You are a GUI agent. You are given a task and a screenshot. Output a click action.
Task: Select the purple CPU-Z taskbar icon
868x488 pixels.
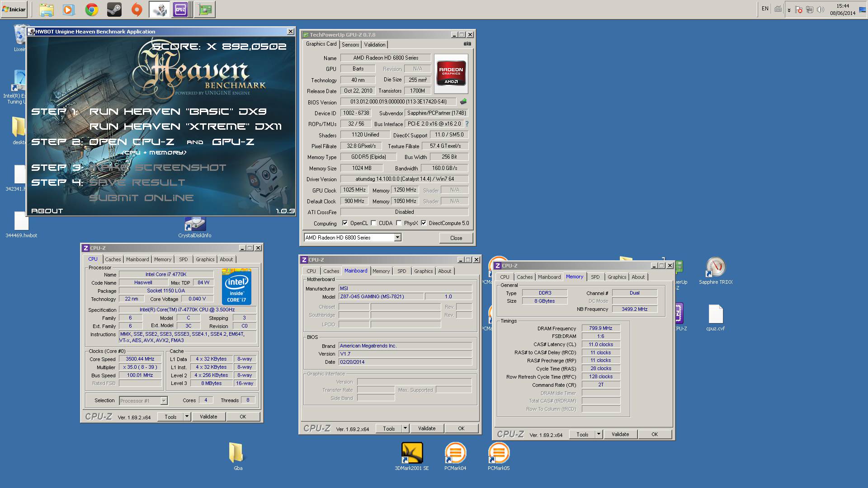coord(180,9)
